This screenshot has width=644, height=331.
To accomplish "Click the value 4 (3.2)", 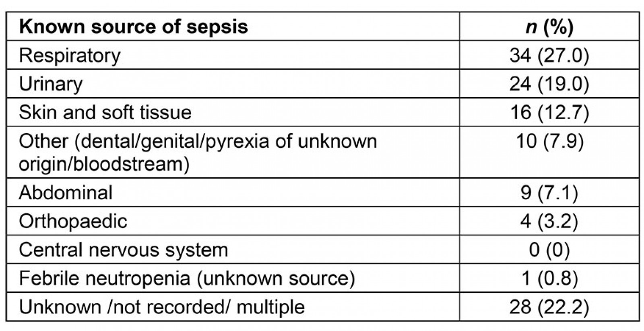I will (x=549, y=221).
